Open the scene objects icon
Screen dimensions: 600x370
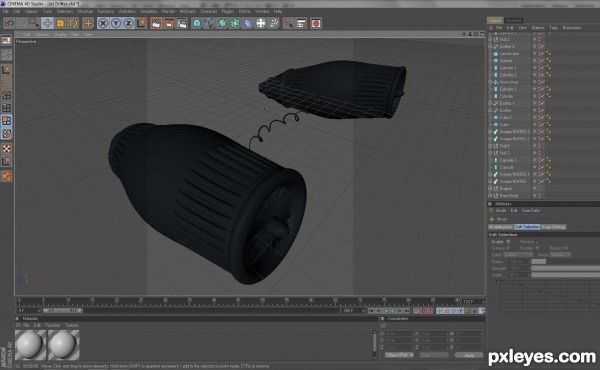coord(261,23)
